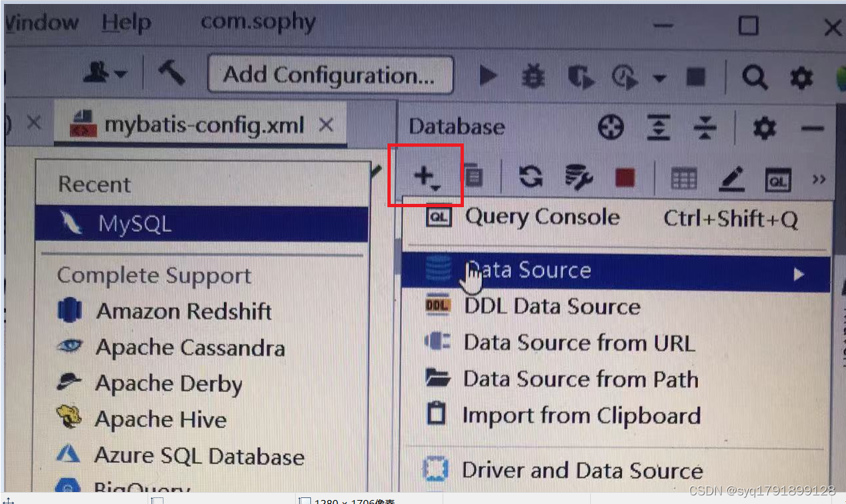Open Data Source Properties icon
This screenshot has height=504, width=846.
click(578, 177)
